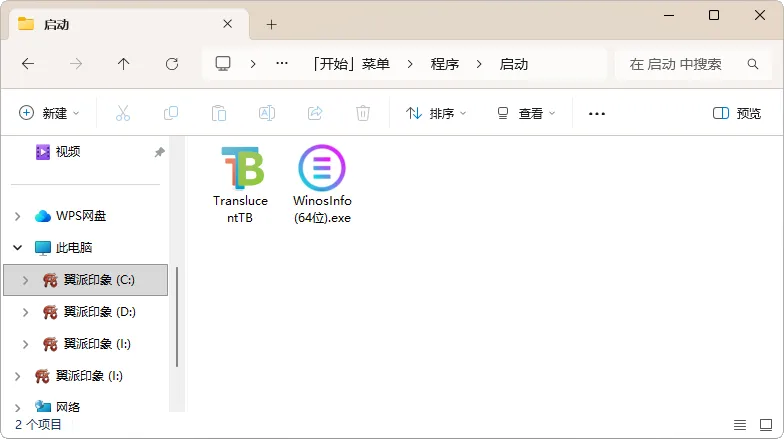Close the 启动 tab
Image resolution: width=784 pixels, height=439 pixels.
[228, 24]
